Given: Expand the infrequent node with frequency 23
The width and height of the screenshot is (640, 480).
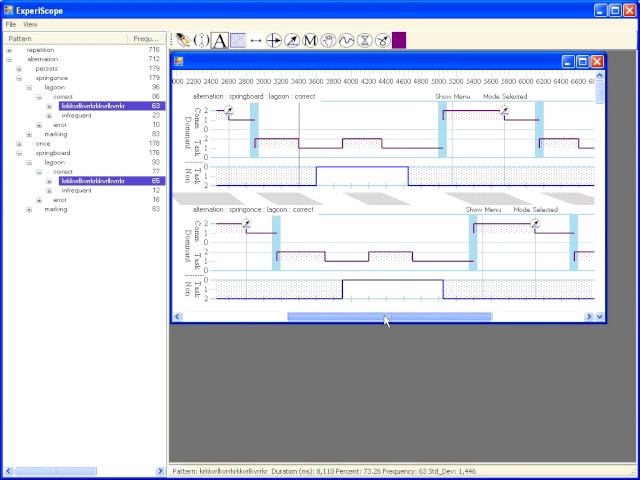Looking at the screenshot, I should [49, 116].
